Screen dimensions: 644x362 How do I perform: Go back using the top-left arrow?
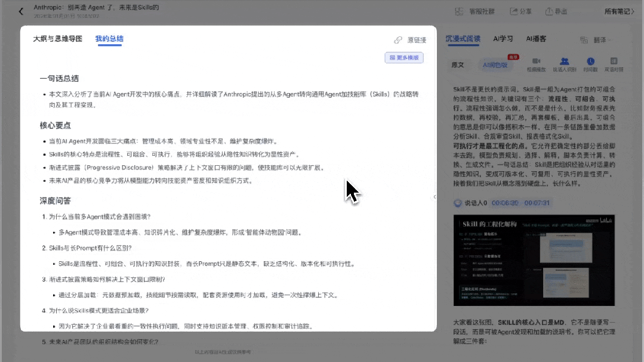[21, 11]
